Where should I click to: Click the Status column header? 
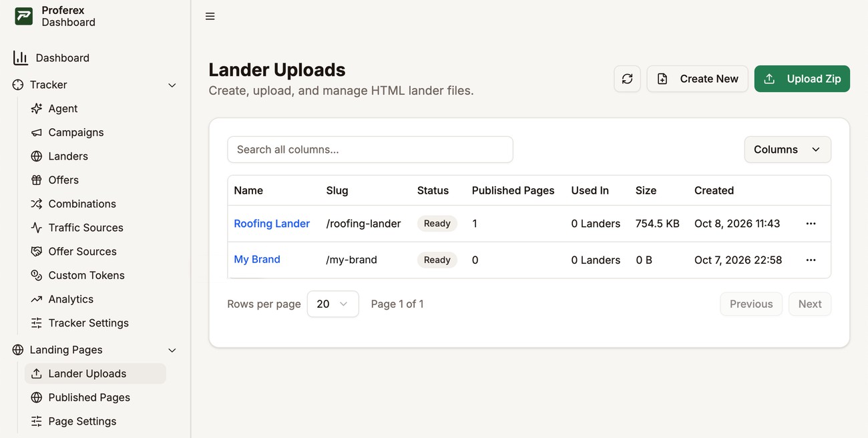pos(433,190)
